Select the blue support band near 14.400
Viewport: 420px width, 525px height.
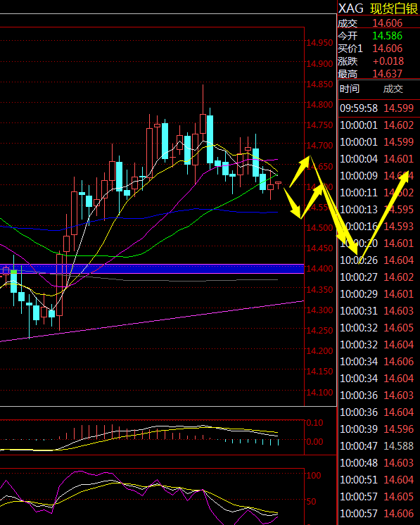(152, 269)
